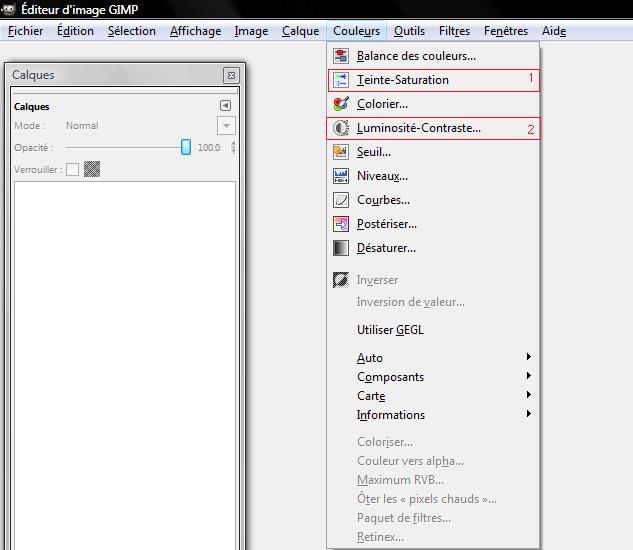Click the Postériser icon
The height and width of the screenshot is (550, 633).
pyautogui.click(x=341, y=224)
